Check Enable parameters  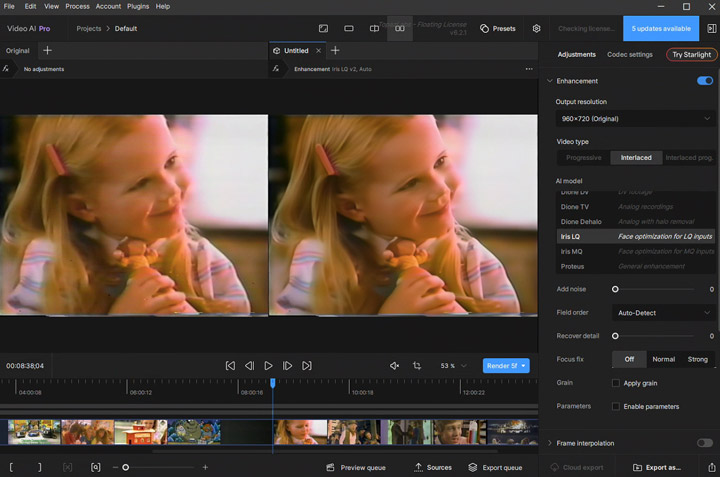tap(616, 406)
